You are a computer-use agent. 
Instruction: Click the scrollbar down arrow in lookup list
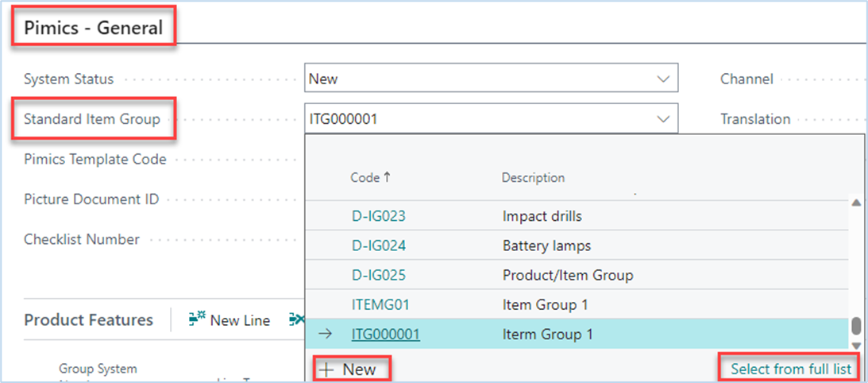tap(856, 345)
